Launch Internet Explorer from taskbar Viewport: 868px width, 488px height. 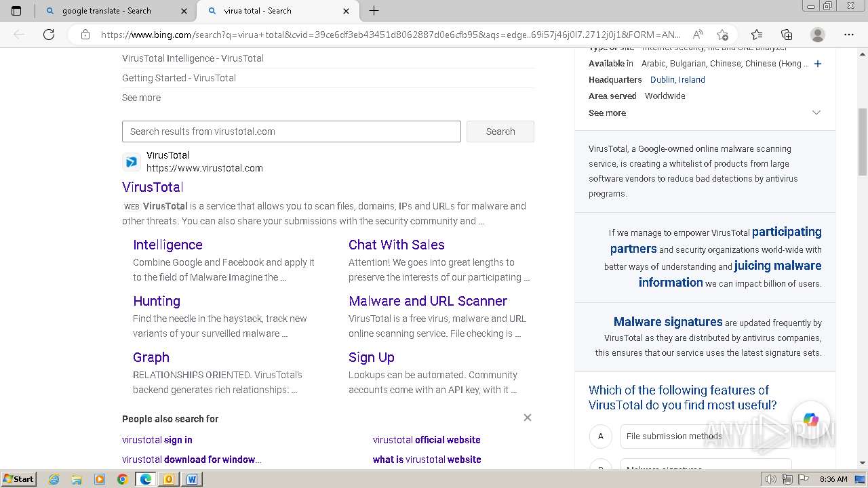click(54, 479)
